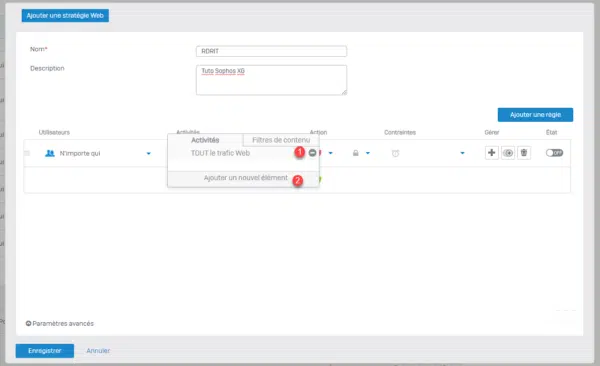Click the row drag handle left of users
600x366 pixels.
point(27,153)
